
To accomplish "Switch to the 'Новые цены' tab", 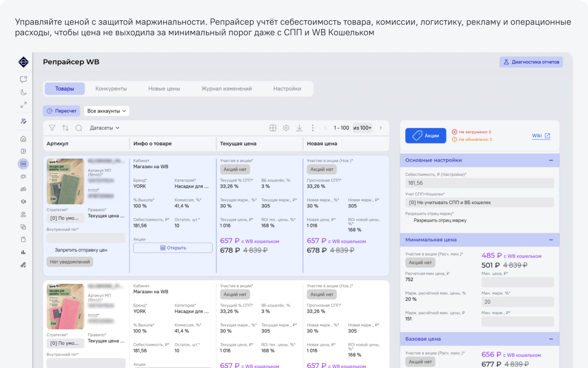I will click(164, 89).
